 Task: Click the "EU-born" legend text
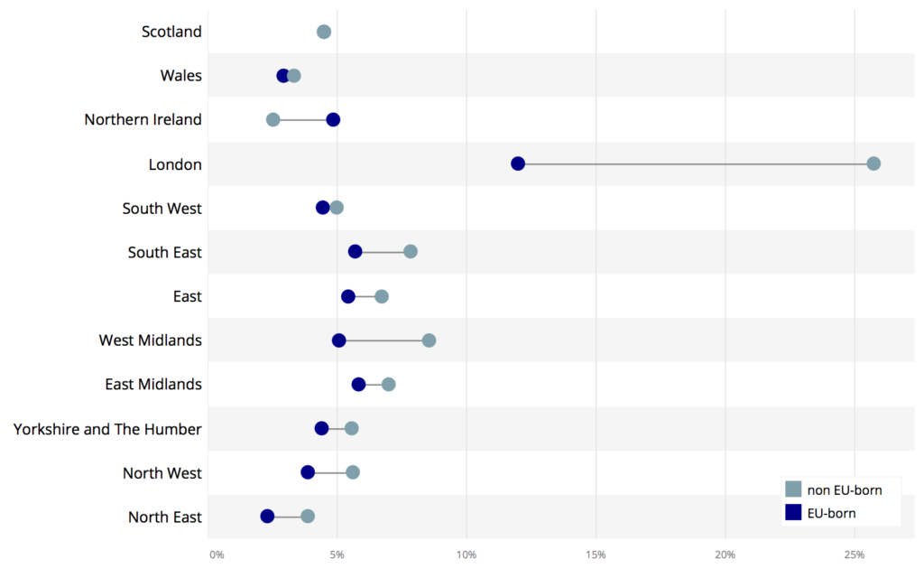[x=831, y=513]
